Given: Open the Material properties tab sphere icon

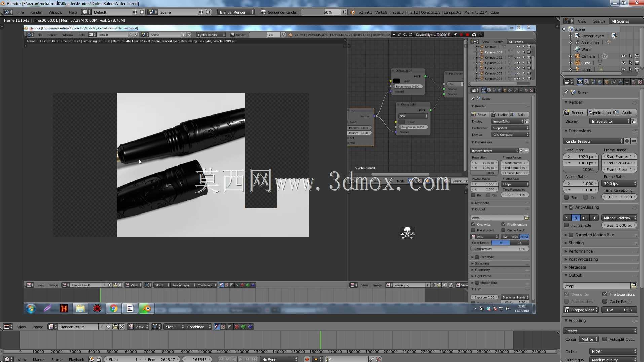Looking at the screenshot, I should (x=634, y=82).
